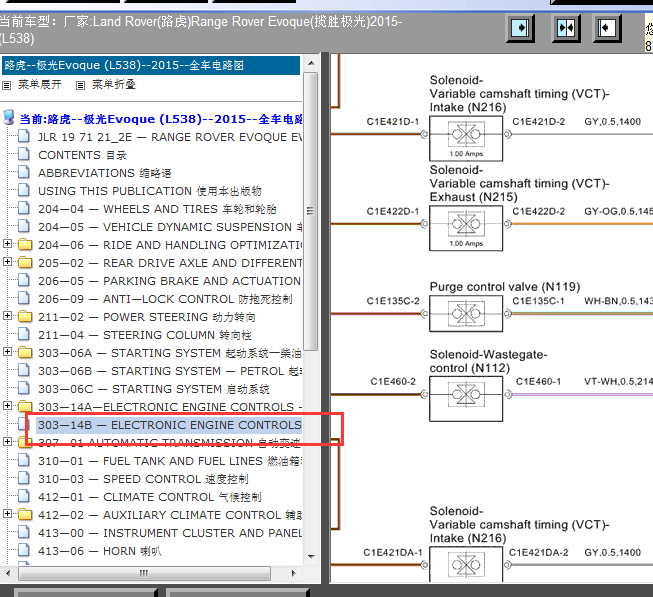
Task: Click tree horizontal scrollbar thumb
Action: click(x=144, y=573)
